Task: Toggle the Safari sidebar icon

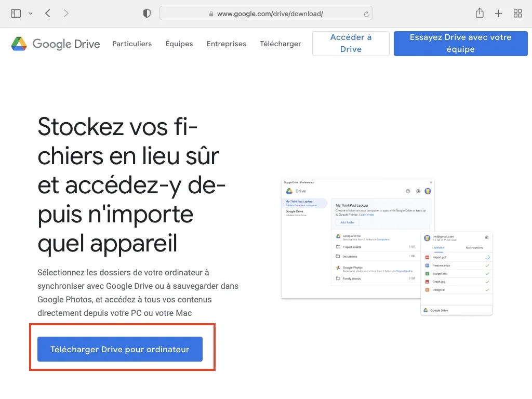Action: tap(16, 14)
